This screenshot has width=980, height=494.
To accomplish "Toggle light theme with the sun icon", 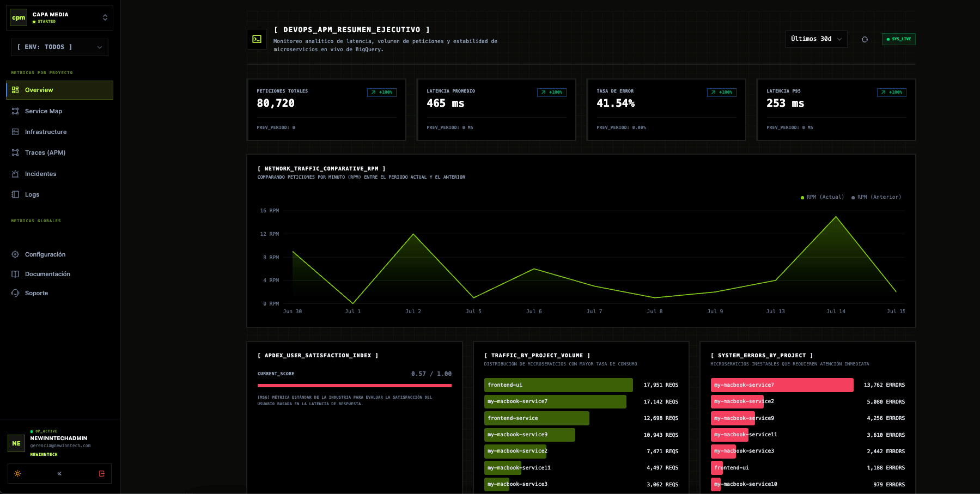I will pyautogui.click(x=17, y=474).
